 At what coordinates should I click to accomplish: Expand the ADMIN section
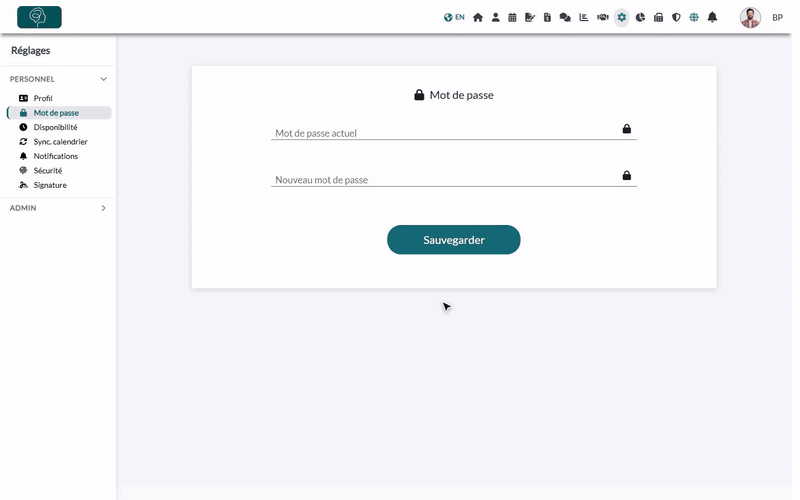coord(58,208)
